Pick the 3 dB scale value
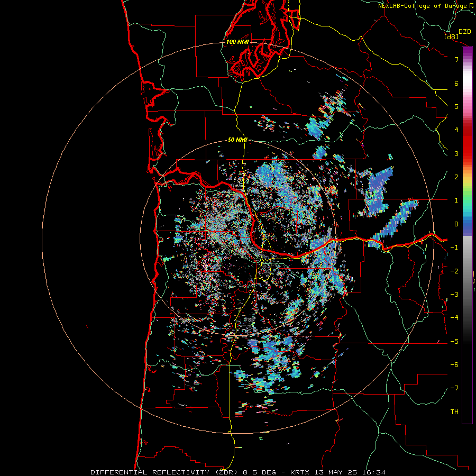 click(456, 153)
